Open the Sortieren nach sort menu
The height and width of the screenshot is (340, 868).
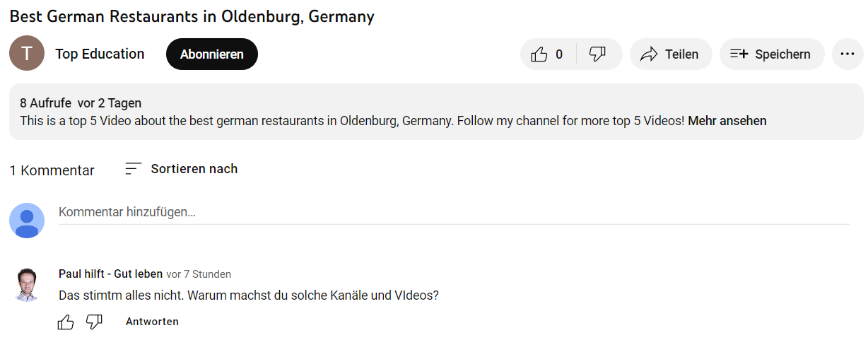[194, 169]
